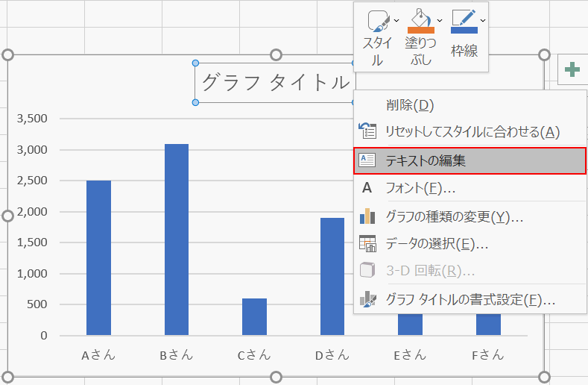Select グラフの種類の変更(Y)... menu entry
This screenshot has width=588, height=385.
click(470, 216)
